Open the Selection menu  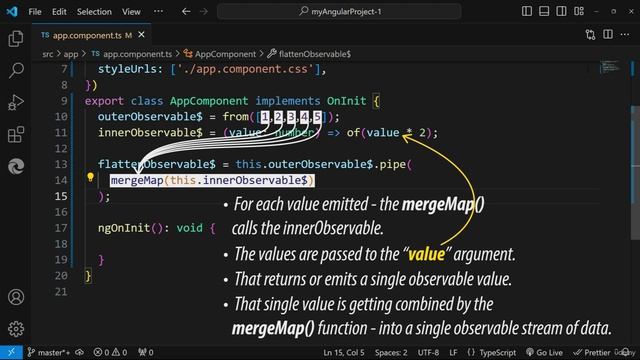click(x=94, y=12)
